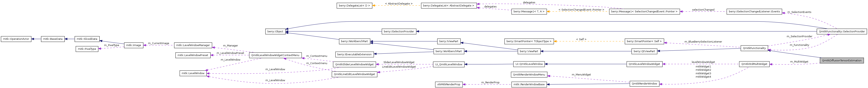Click the m_LevelWindowPreset edge label

pyautogui.click(x=230, y=53)
